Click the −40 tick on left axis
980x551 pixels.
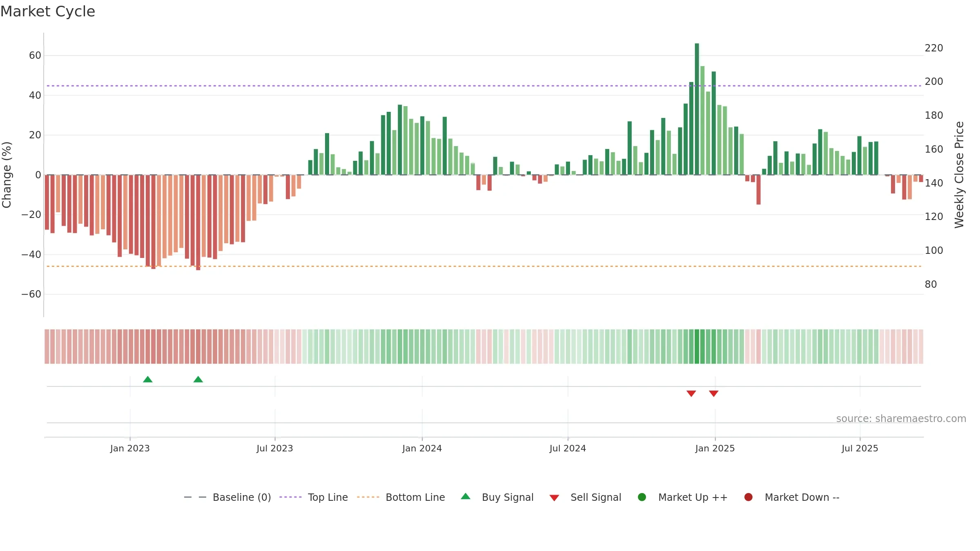click(x=31, y=255)
